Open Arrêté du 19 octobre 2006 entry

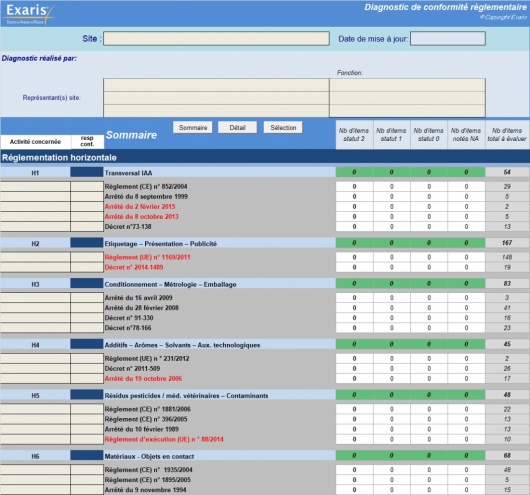pyautogui.click(x=143, y=379)
